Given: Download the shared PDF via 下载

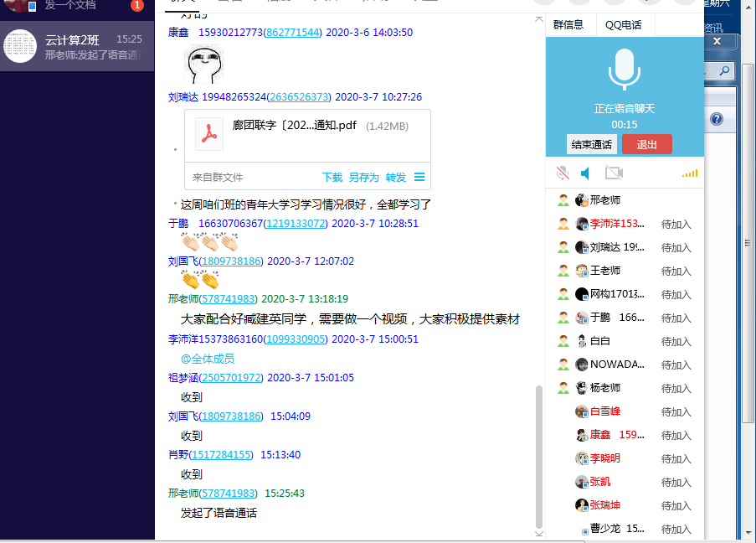Looking at the screenshot, I should point(332,177).
